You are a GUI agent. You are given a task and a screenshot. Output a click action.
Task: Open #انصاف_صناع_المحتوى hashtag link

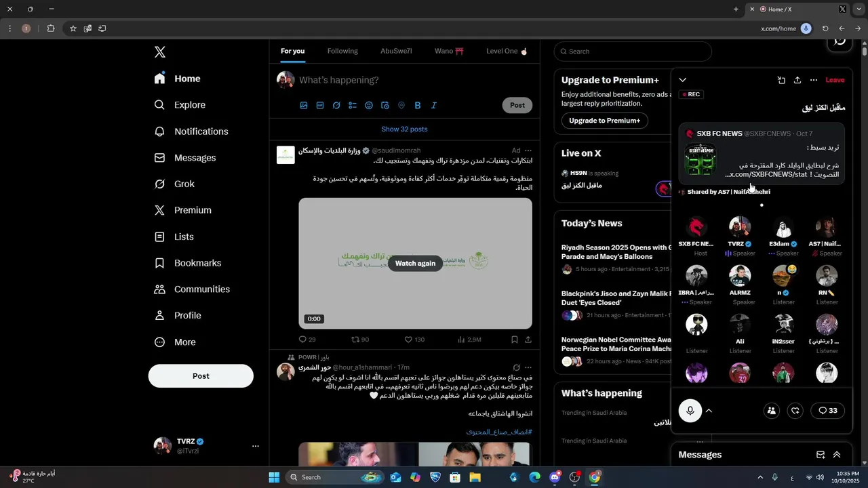click(x=498, y=432)
